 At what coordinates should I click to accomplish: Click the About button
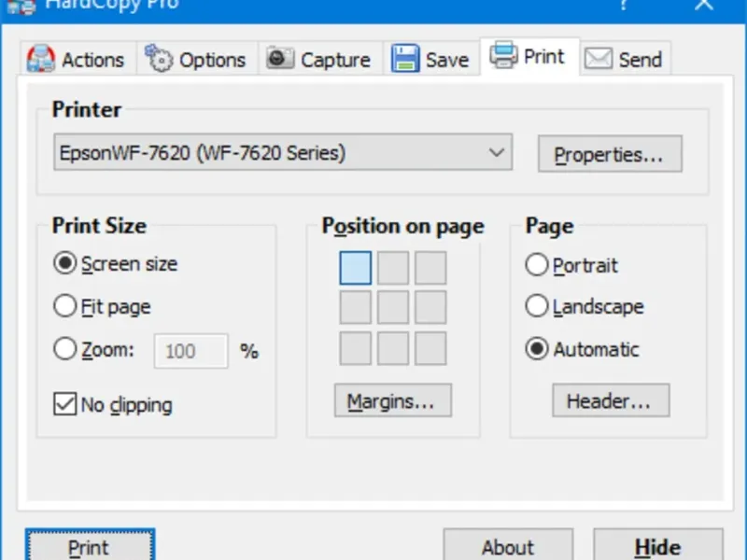(x=508, y=545)
